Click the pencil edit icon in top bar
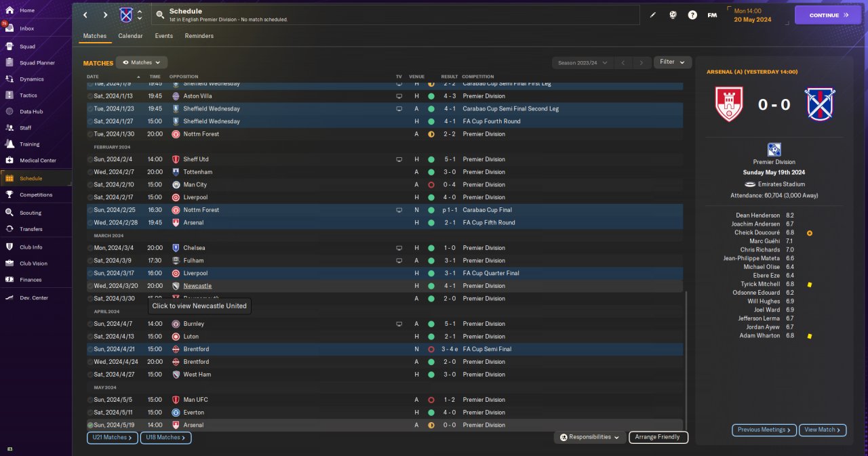The width and height of the screenshot is (868, 456). pyautogui.click(x=653, y=15)
